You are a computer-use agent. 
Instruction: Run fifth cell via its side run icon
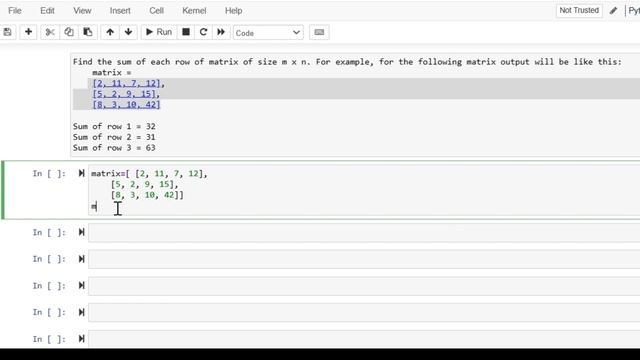click(81, 312)
